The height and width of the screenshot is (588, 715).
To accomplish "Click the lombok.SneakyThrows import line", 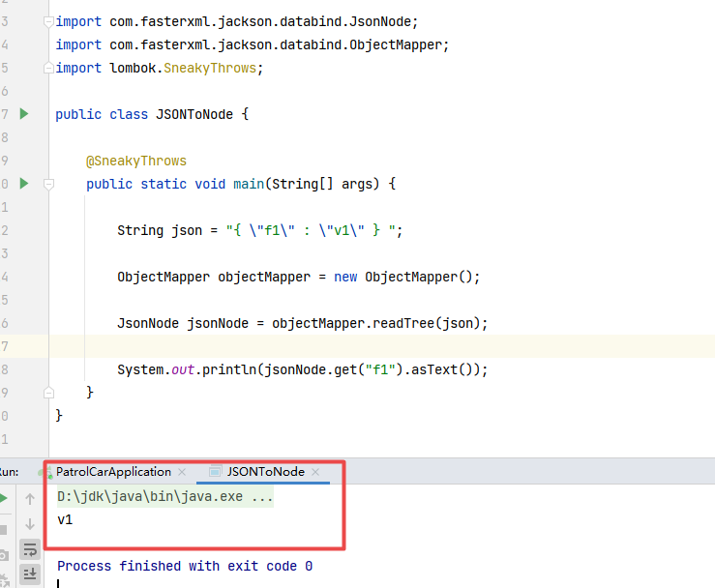I will pos(160,68).
